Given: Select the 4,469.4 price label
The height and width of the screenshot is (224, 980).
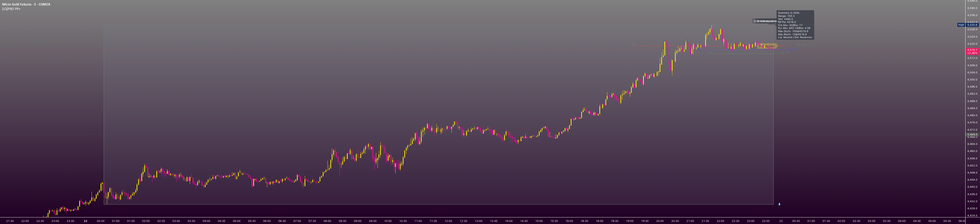Looking at the screenshot, I should [x=972, y=134].
